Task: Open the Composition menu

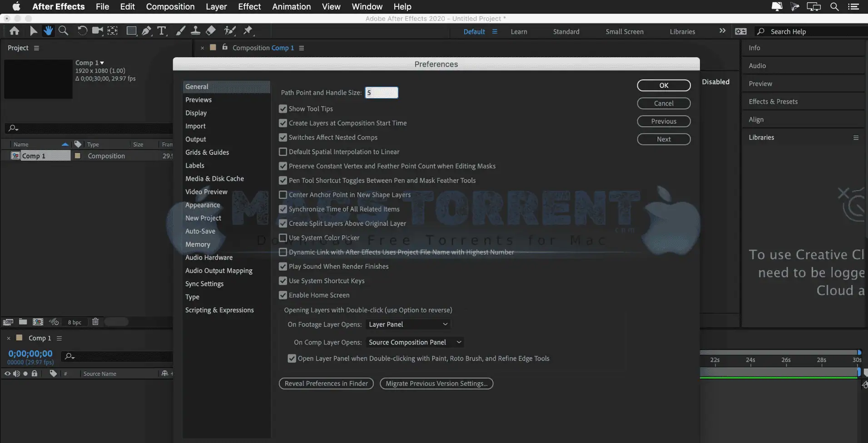Action: 170,6
